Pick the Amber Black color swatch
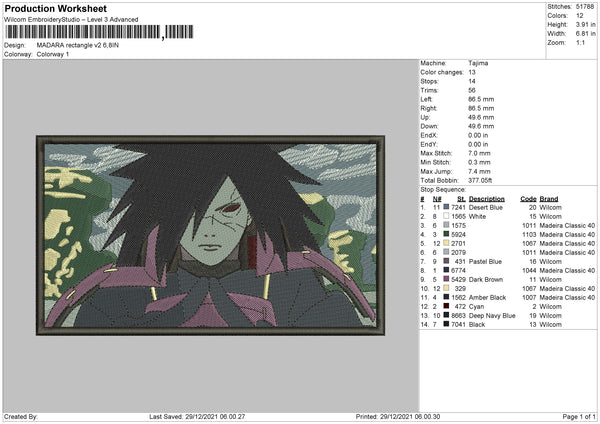Image resolution: width=600 pixels, height=424 pixels. click(446, 297)
